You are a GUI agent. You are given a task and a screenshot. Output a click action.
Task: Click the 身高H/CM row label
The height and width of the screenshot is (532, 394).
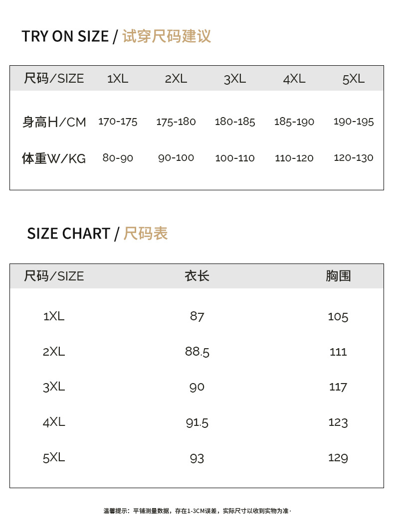tap(54, 122)
